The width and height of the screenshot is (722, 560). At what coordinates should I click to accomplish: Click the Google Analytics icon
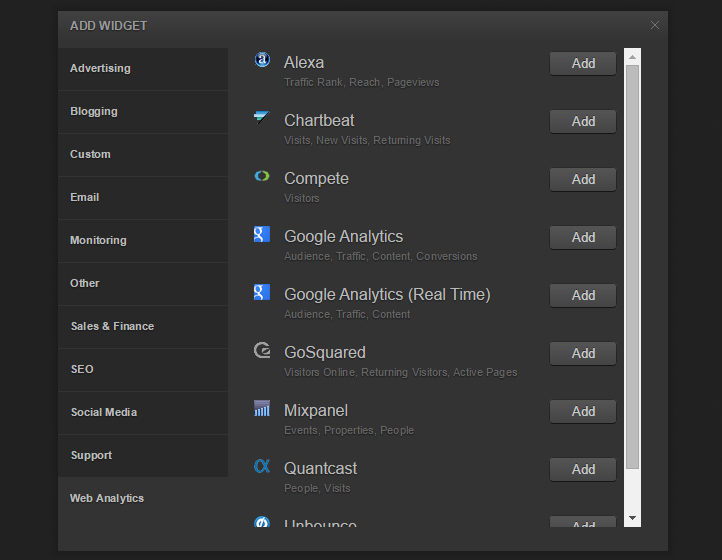[x=262, y=234]
